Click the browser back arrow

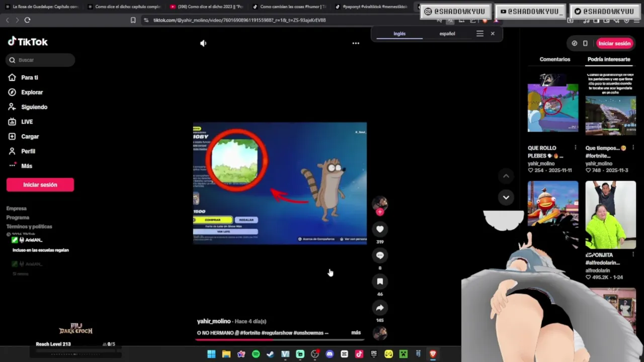(7, 20)
